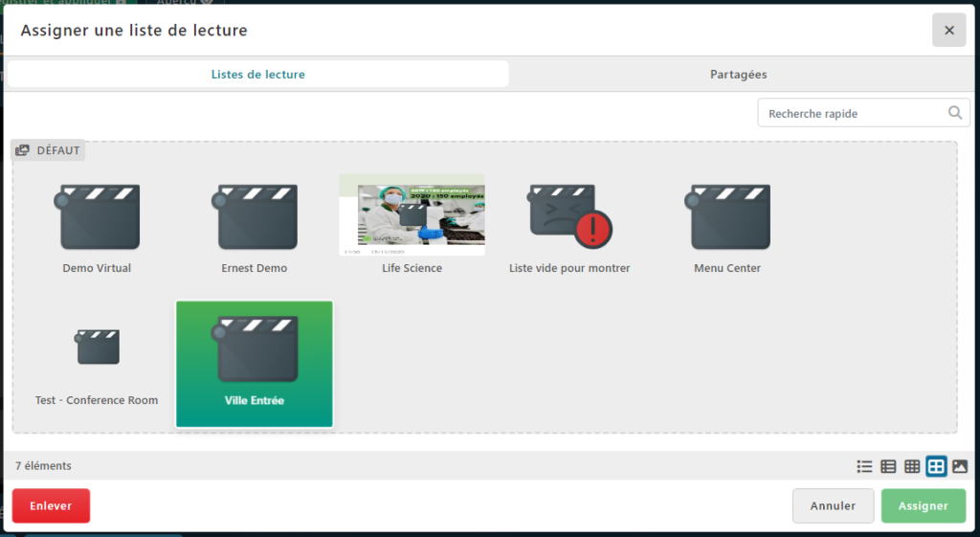The image size is (980, 537).
Task: Switch to bulleted list view
Action: (x=864, y=466)
